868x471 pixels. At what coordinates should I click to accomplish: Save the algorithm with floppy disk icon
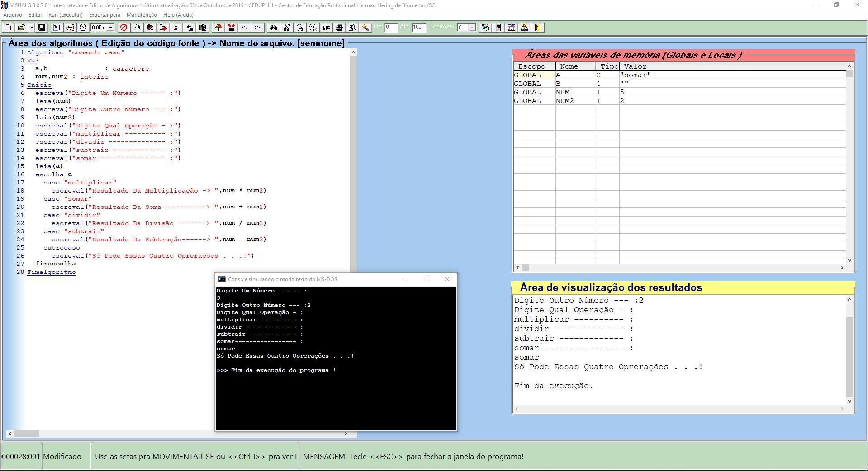pos(42,28)
